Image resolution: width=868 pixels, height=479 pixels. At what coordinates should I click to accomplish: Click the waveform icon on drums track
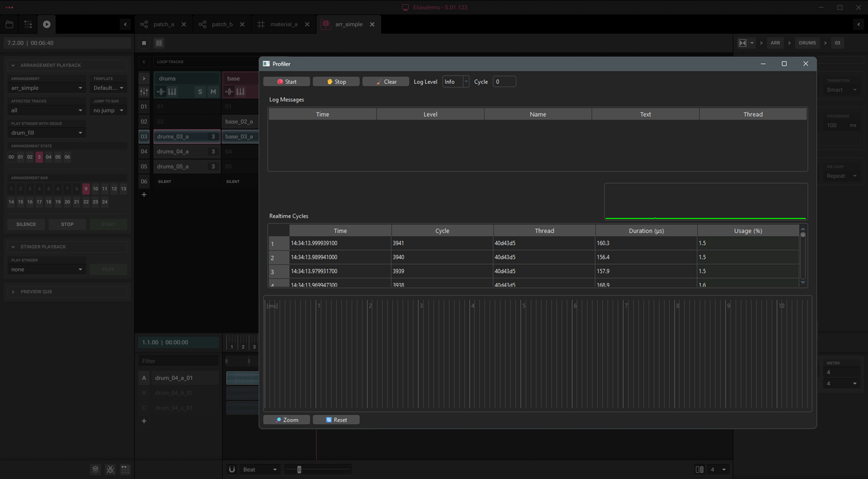click(161, 92)
